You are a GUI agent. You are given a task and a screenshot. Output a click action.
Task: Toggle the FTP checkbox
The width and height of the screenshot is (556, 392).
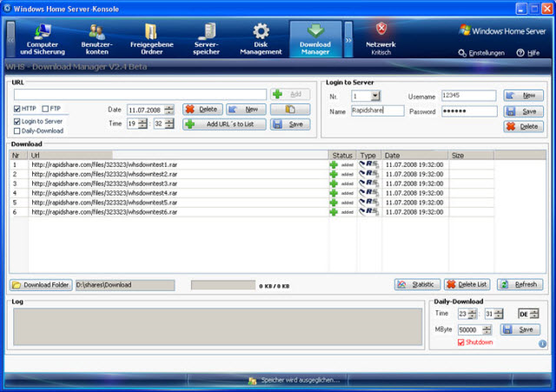point(45,109)
